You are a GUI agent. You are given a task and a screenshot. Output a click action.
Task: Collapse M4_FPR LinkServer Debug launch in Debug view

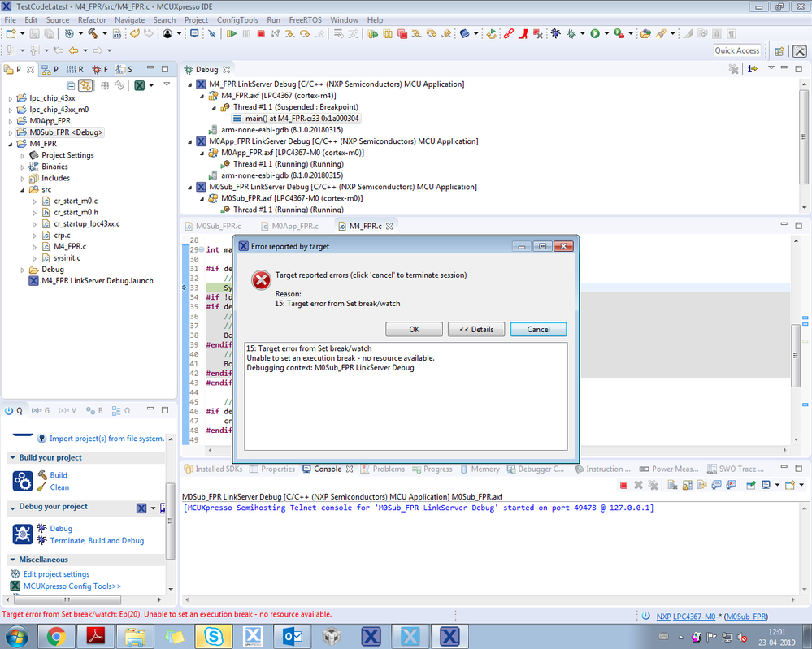pos(190,84)
